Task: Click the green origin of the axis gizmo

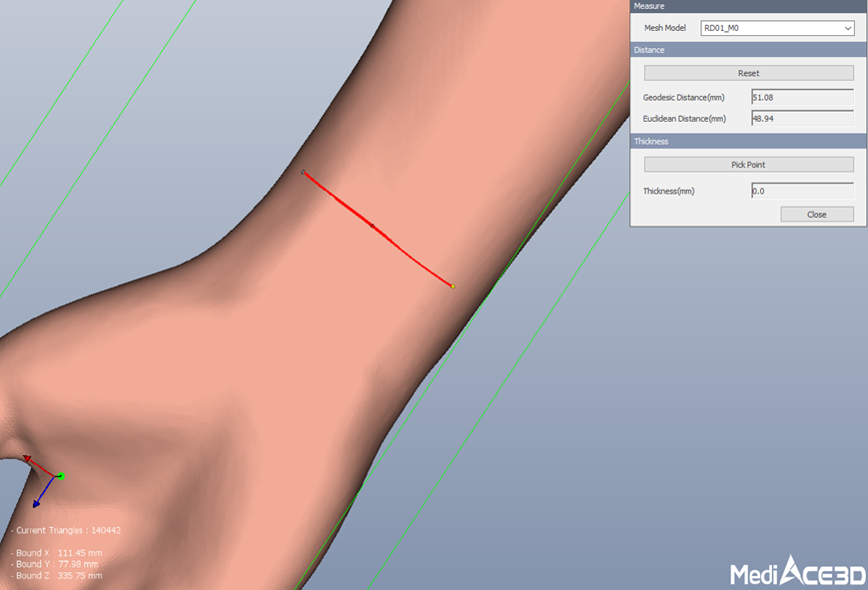Action: click(61, 476)
